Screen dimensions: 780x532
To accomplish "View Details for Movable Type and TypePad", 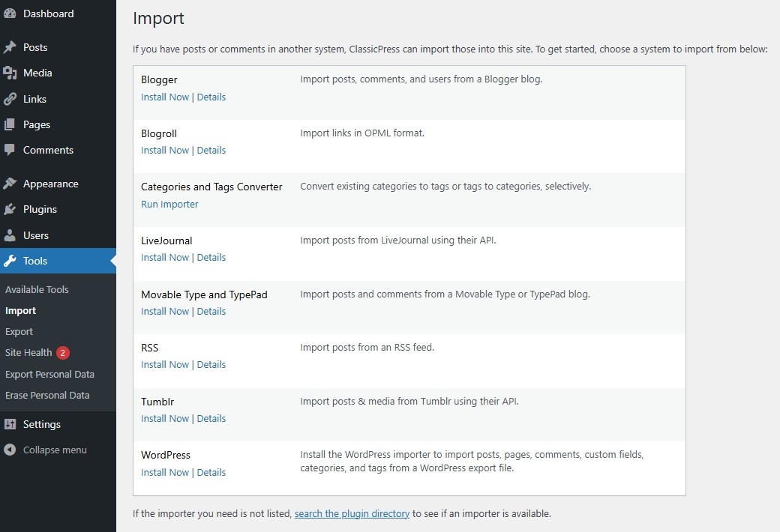I will (211, 311).
